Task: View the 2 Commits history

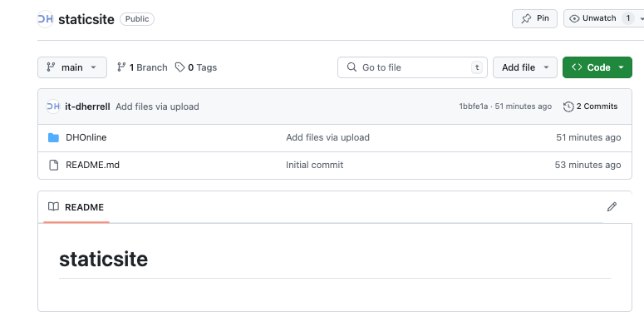Action: coord(591,106)
